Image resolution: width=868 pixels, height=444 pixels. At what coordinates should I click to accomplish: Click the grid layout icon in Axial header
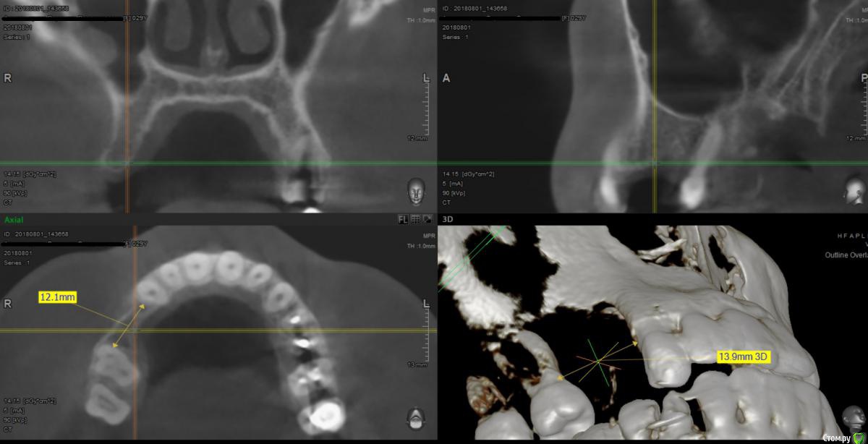415,219
